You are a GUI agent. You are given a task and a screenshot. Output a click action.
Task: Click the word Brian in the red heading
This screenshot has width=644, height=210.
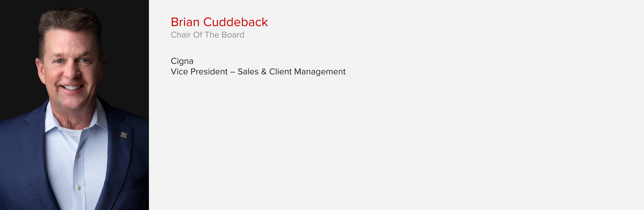click(x=185, y=22)
